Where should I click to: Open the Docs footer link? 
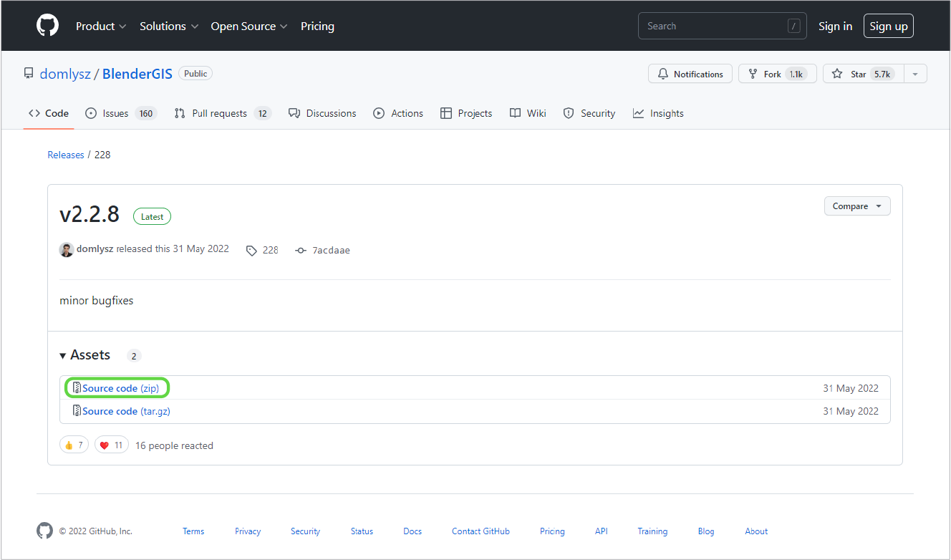pos(412,531)
